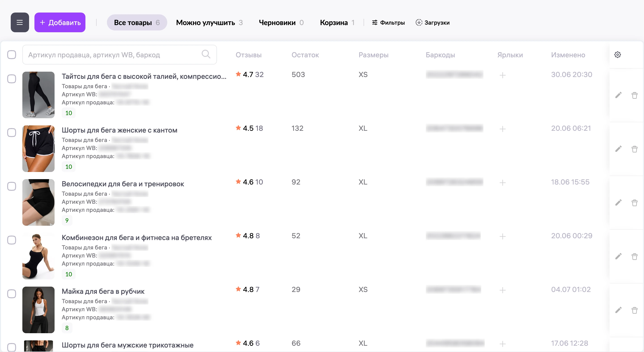Image resolution: width=644 pixels, height=352 pixels.
Task: Edit the Тайтсы для бега product
Action: tap(618, 95)
